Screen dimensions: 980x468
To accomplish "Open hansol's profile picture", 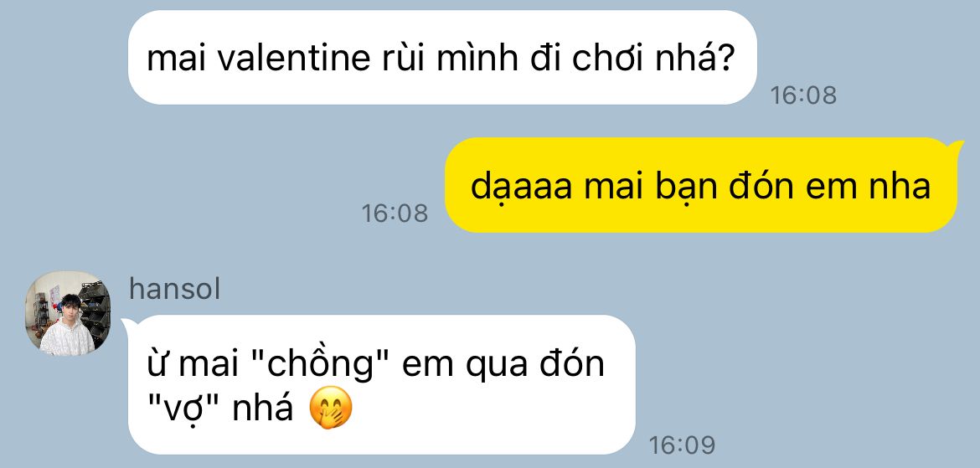I will click(68, 313).
